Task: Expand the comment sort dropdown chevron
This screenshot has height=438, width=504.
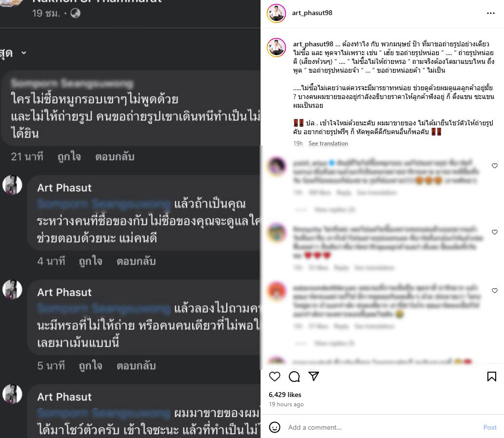Action: pyautogui.click(x=24, y=53)
